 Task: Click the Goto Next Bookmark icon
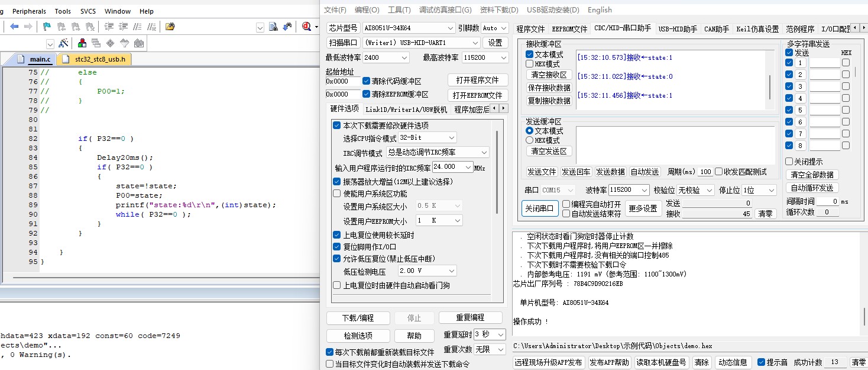75,27
